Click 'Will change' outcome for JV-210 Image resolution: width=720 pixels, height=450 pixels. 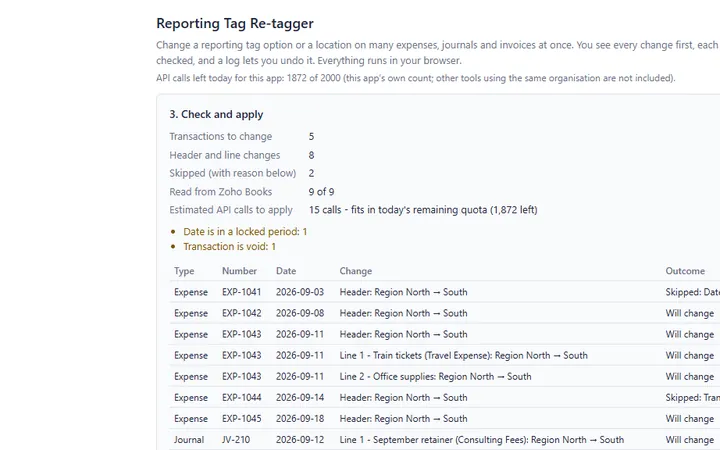pyautogui.click(x=690, y=440)
